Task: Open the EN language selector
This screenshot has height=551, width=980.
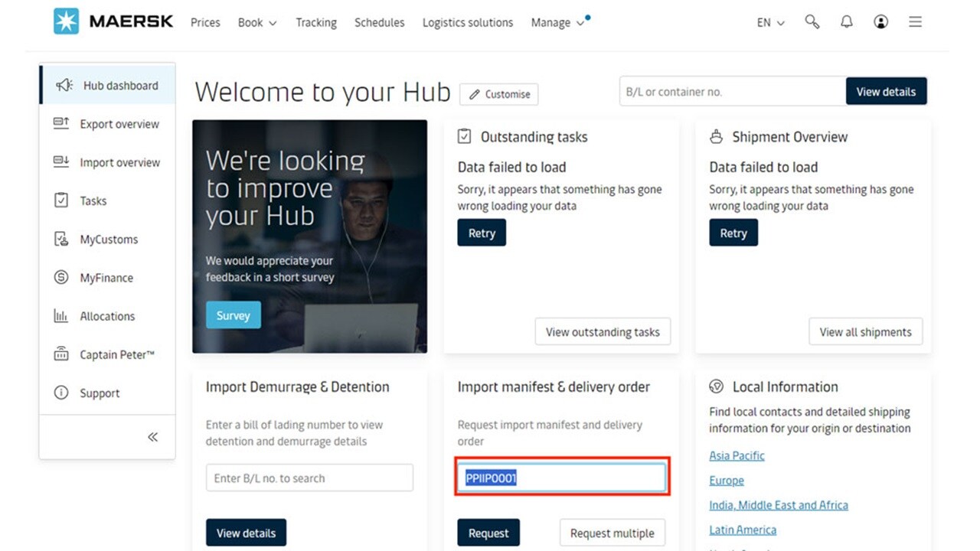Action: (770, 23)
